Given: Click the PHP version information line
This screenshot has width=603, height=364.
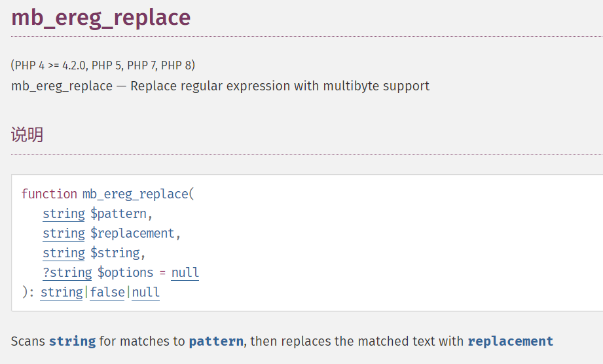Looking at the screenshot, I should pos(103,65).
